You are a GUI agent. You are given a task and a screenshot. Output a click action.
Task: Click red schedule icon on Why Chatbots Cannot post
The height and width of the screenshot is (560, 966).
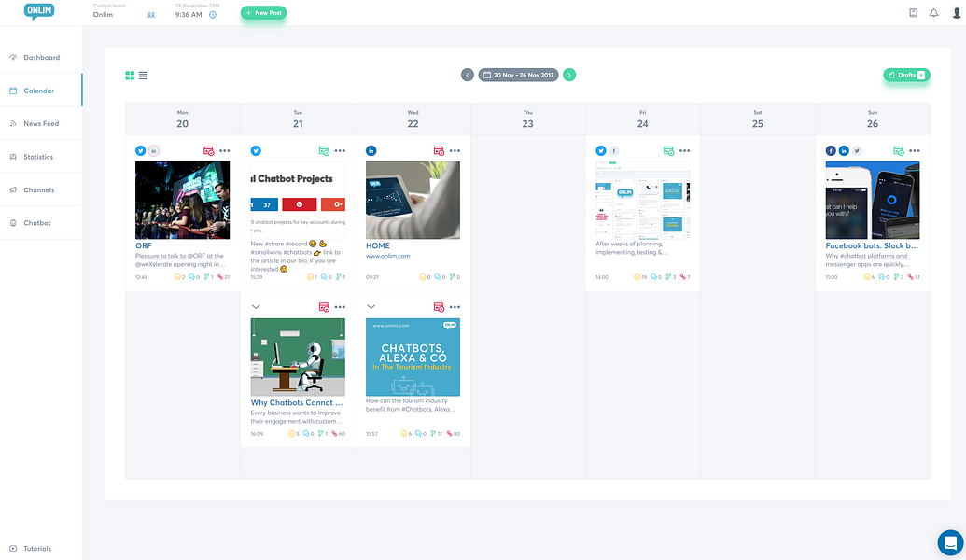click(324, 307)
